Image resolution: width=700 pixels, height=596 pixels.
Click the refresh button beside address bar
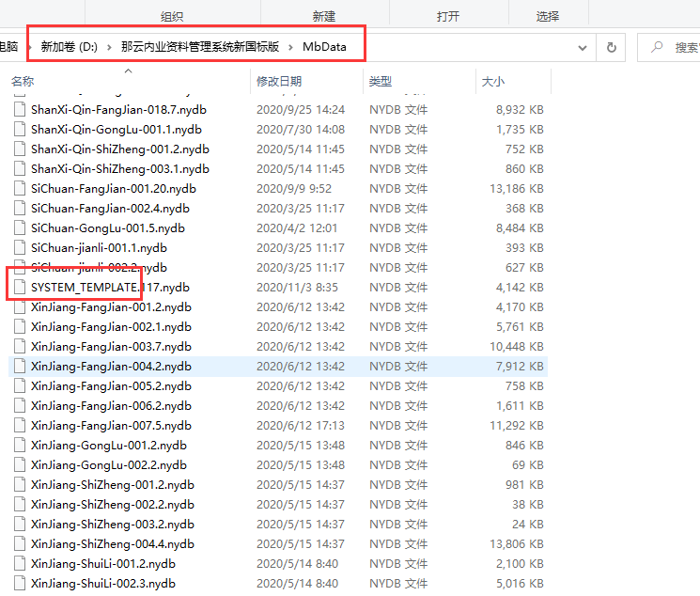(612, 47)
